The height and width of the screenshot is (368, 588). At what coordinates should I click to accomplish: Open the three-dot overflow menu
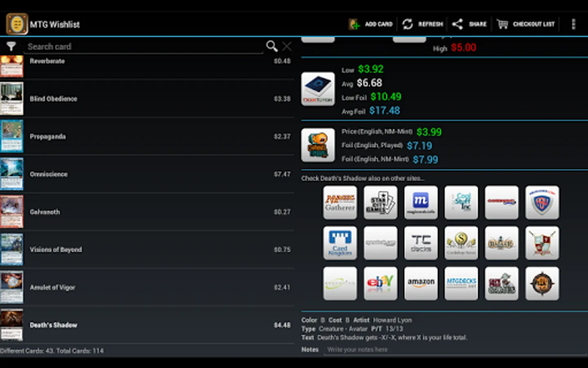pos(573,24)
